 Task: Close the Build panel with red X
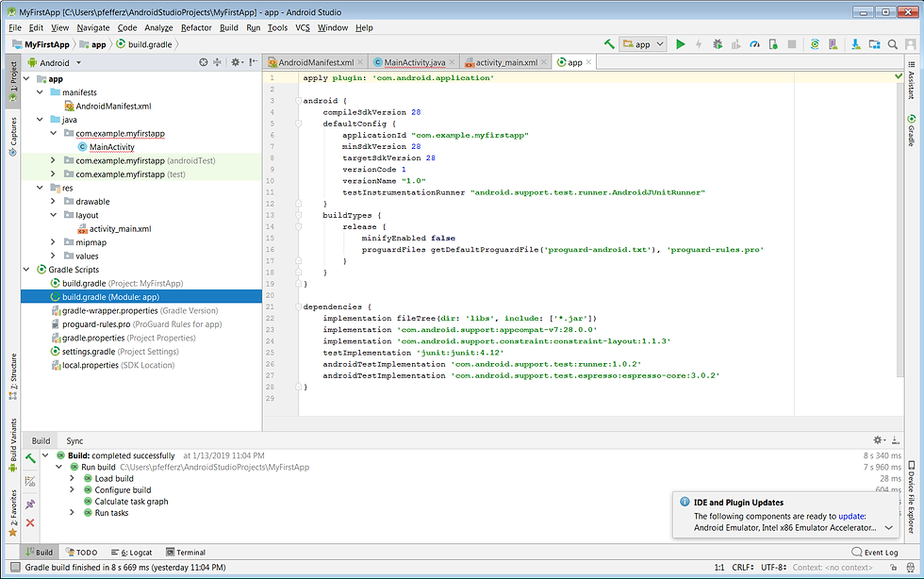pyautogui.click(x=30, y=523)
